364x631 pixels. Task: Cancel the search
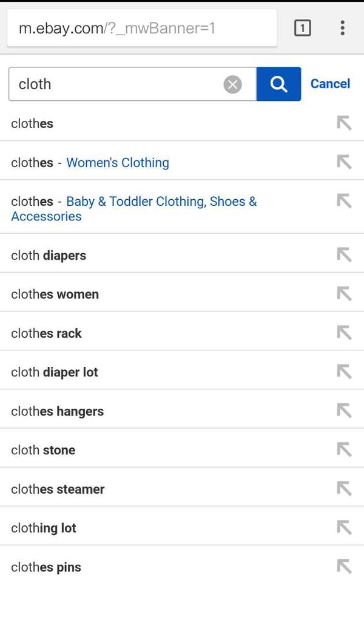330,84
